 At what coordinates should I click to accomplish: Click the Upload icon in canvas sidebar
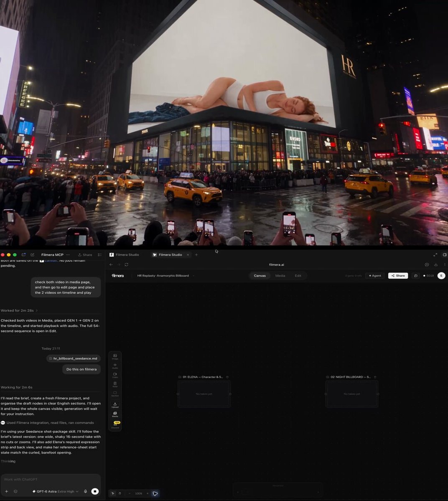115,405
